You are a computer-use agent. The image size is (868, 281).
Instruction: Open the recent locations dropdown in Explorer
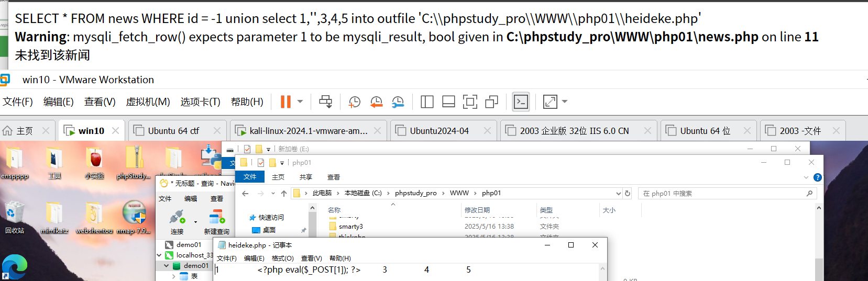(273, 194)
